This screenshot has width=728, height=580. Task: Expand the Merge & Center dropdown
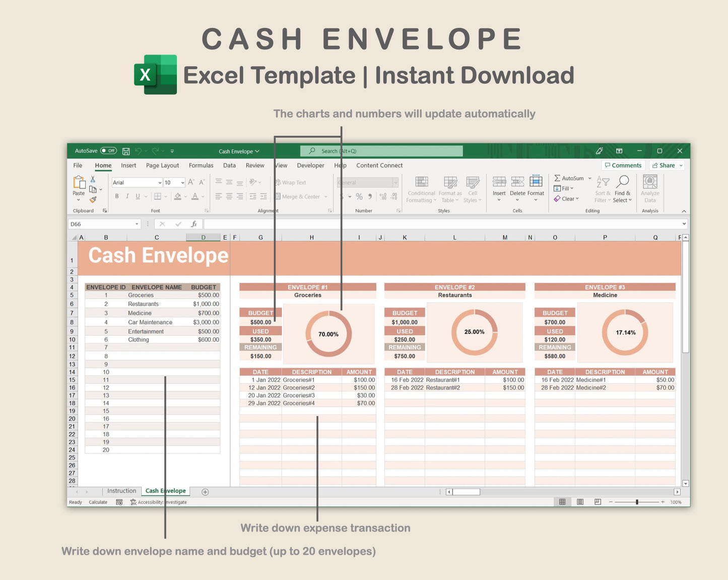click(x=326, y=196)
